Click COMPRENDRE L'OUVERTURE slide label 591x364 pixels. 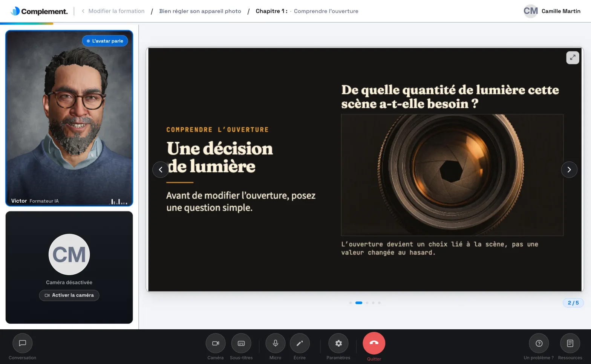[x=217, y=130]
